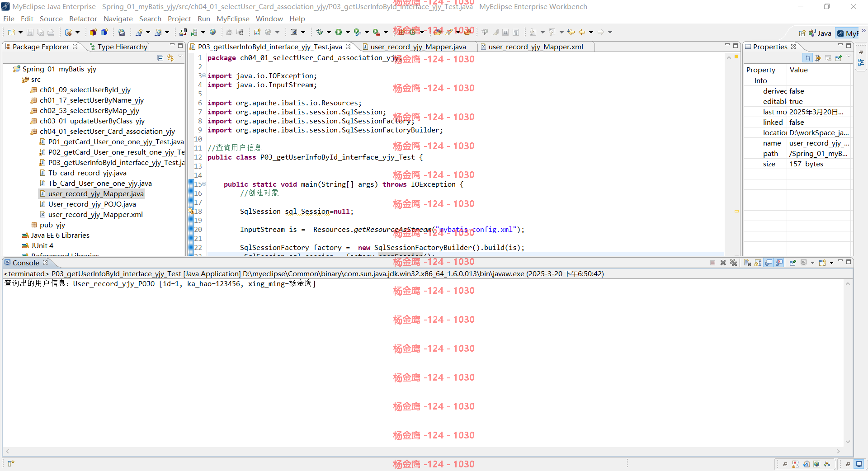Click the warning marker beside line 18
Viewport: 868px width, 471px height.
[x=191, y=212]
